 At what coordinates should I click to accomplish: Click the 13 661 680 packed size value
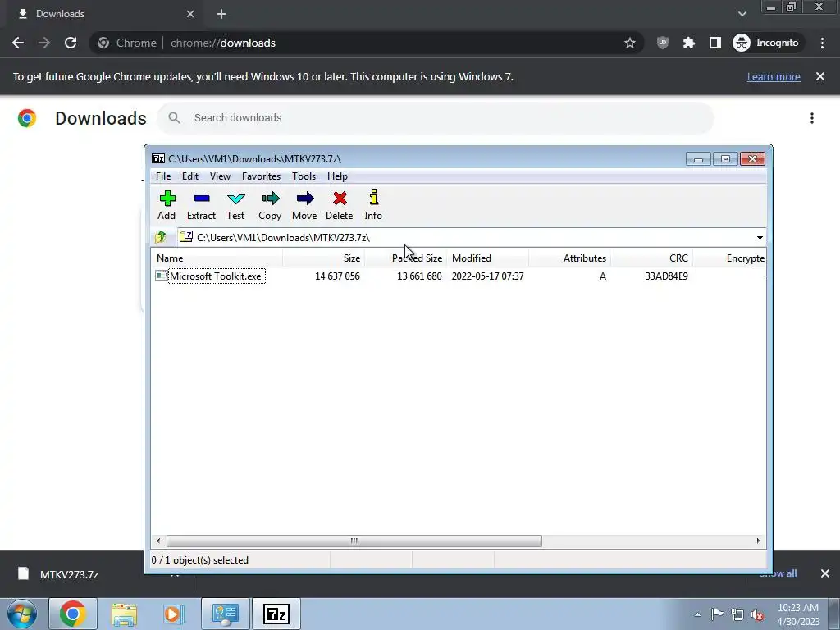click(419, 276)
